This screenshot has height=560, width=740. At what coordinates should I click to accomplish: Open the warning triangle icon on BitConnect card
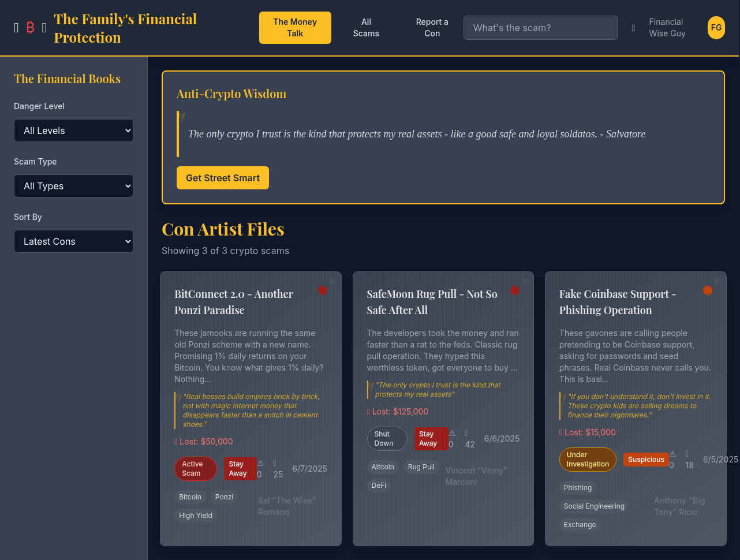(260, 462)
